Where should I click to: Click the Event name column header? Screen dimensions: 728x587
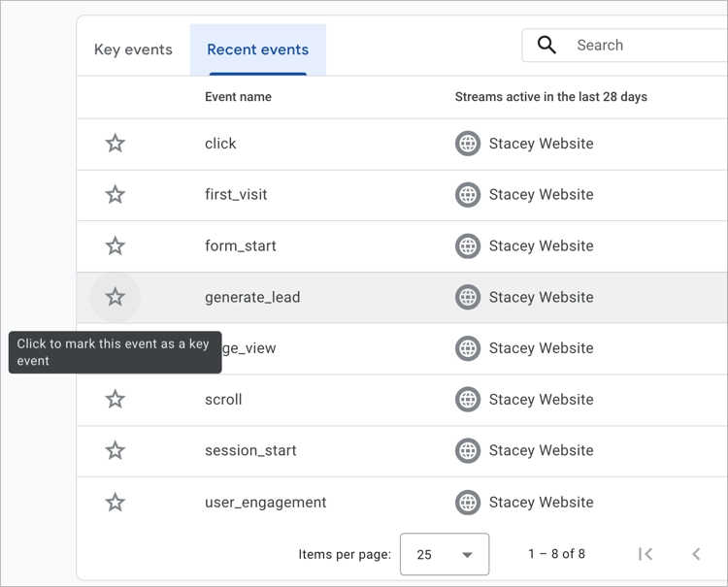tap(238, 97)
